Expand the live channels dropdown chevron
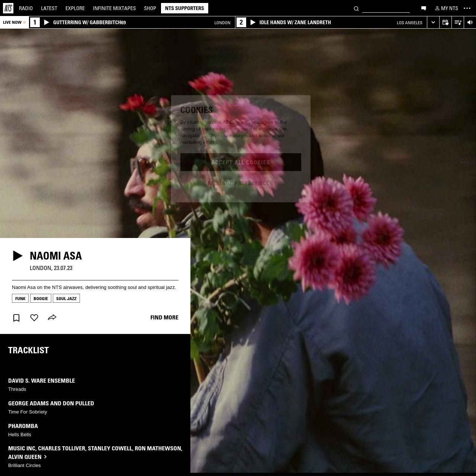This screenshot has height=476, width=476. 433,22
